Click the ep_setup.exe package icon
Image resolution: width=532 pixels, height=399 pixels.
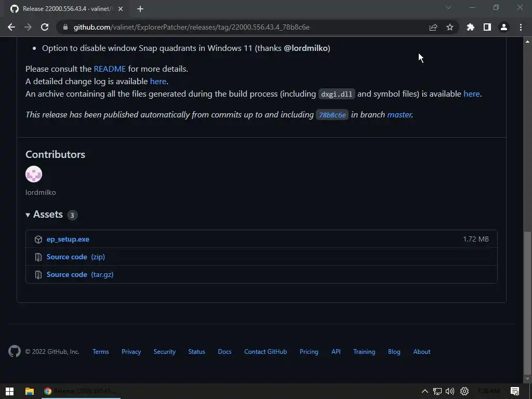pyautogui.click(x=38, y=239)
